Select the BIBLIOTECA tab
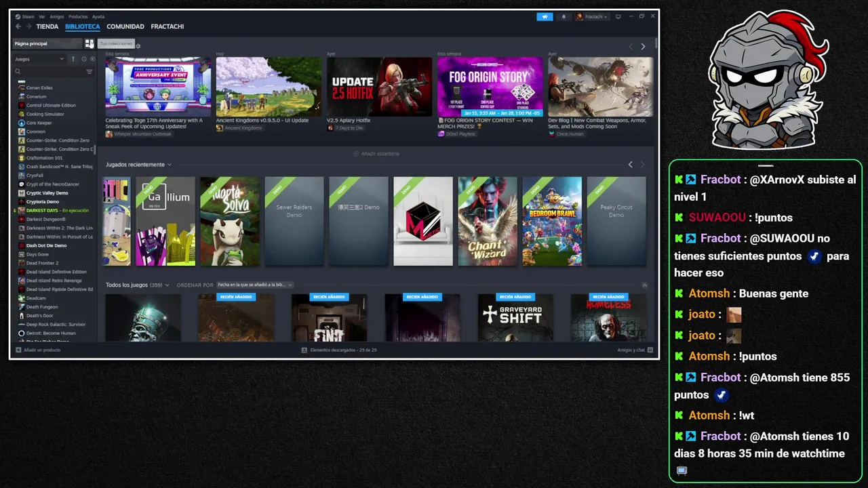The image size is (868, 488). [83, 26]
